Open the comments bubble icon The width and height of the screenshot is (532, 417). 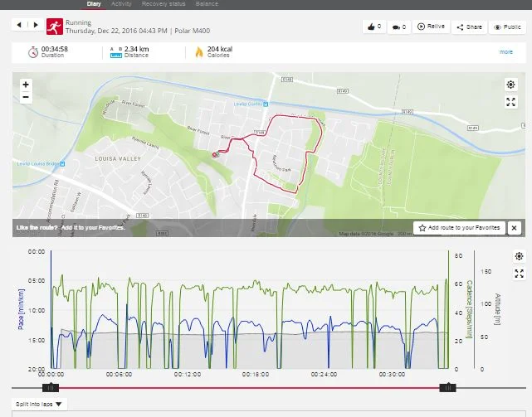click(x=398, y=27)
